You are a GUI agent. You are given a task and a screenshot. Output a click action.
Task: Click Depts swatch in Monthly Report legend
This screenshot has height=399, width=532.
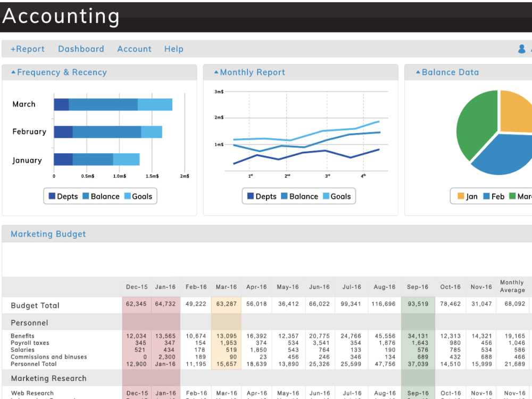pos(251,196)
